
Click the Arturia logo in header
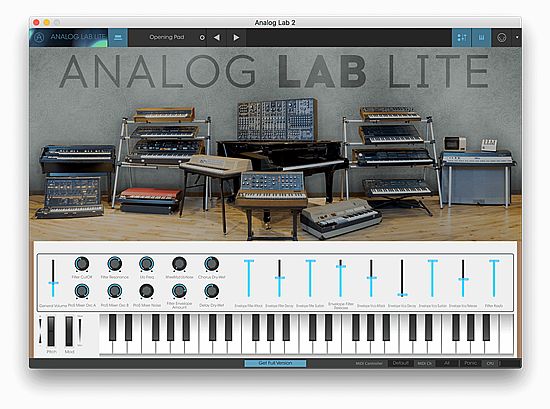[39, 37]
